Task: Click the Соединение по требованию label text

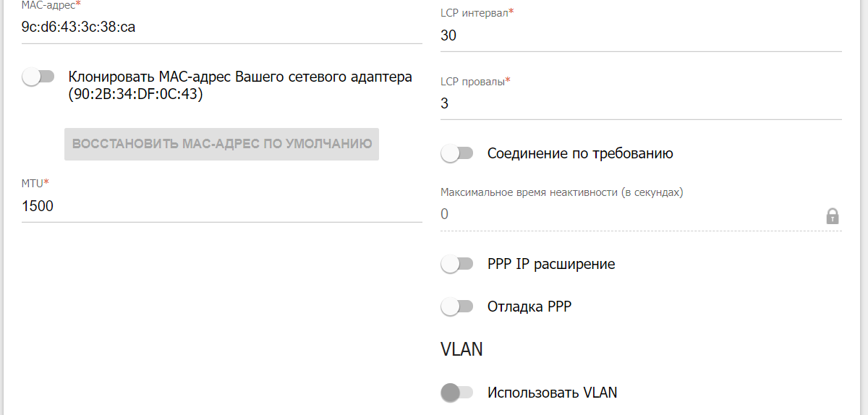Action: coord(580,153)
